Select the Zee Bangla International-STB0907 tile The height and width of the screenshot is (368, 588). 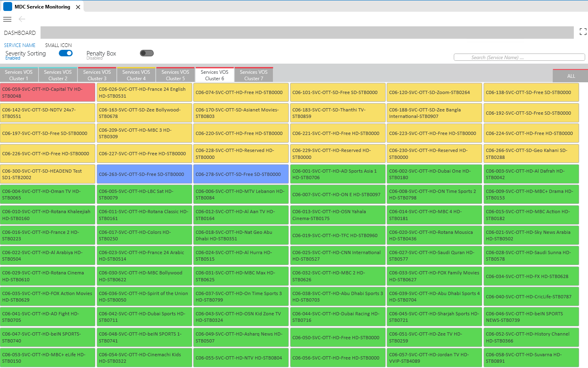[x=435, y=113]
